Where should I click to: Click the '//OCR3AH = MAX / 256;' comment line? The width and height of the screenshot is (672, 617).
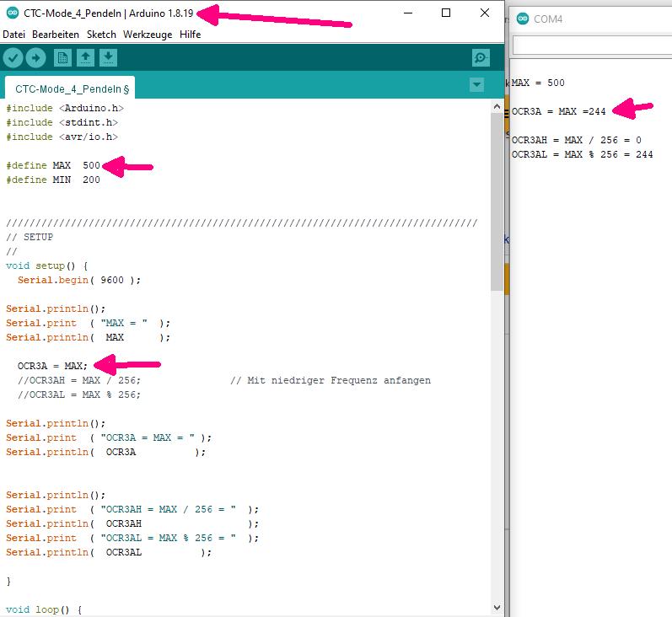pos(79,380)
